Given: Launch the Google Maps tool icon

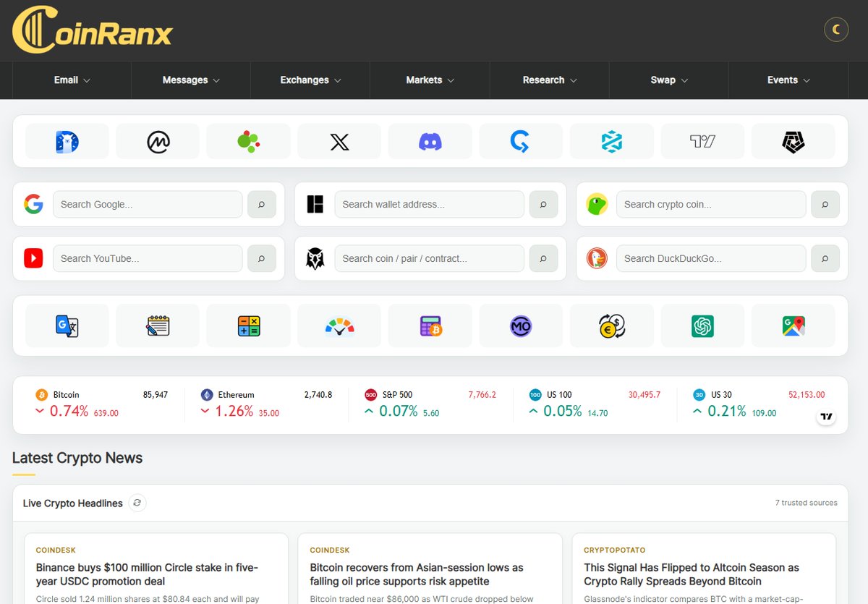Looking at the screenshot, I should (793, 326).
